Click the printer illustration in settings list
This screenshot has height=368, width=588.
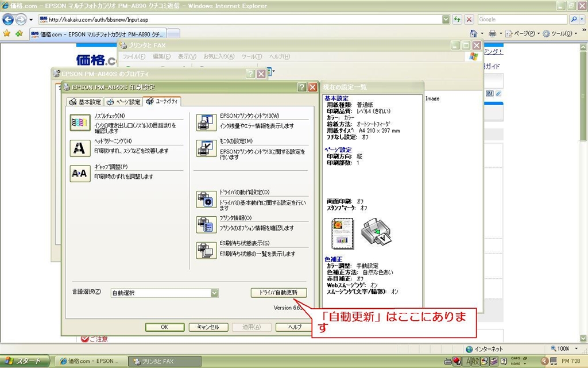click(x=377, y=232)
